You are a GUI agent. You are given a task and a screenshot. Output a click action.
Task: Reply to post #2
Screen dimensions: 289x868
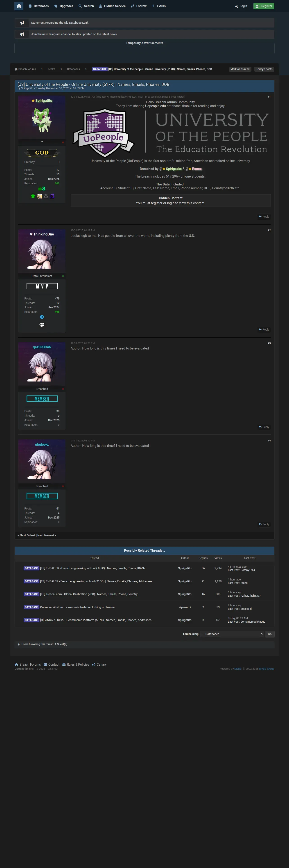(264, 329)
